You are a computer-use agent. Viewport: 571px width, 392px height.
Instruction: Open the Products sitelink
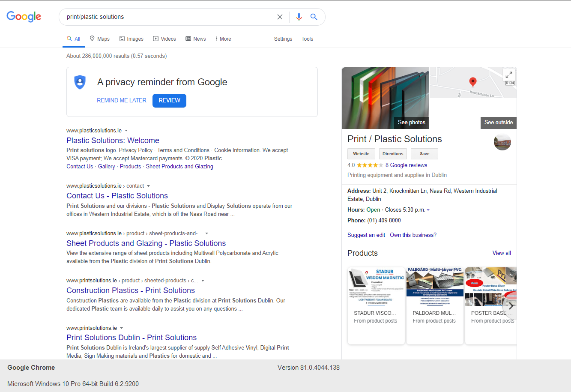tap(130, 166)
